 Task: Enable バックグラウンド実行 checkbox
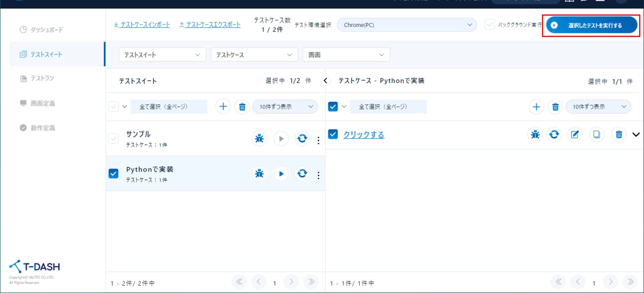coord(490,25)
